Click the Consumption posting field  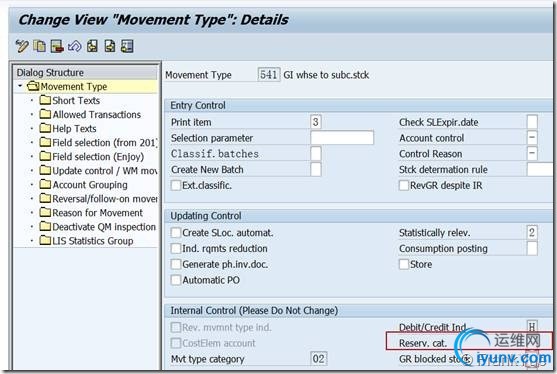coord(532,248)
